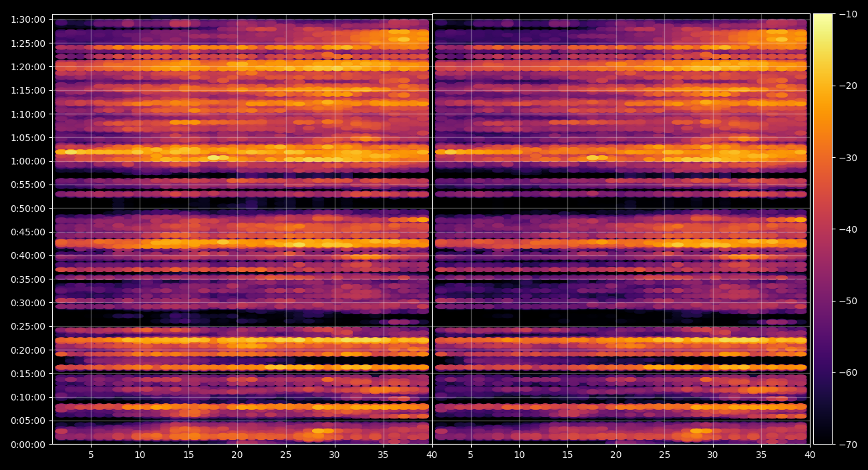Click the 1:30:00 y-axis tick label
The height and width of the screenshot is (470, 868).
(x=28, y=19)
